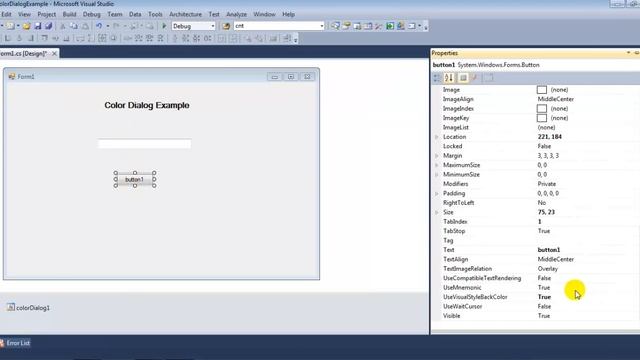Screen dimensions: 640x360
Task: Open the Edit menu
Action: click(7, 14)
